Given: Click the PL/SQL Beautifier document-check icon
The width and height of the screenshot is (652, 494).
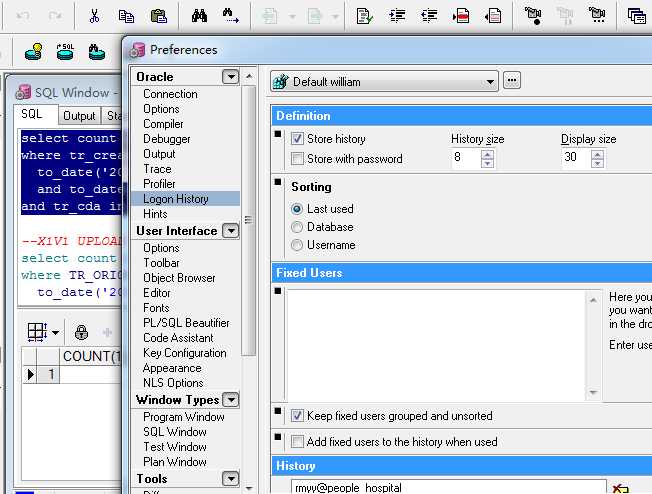Looking at the screenshot, I should pyautogui.click(x=365, y=16).
